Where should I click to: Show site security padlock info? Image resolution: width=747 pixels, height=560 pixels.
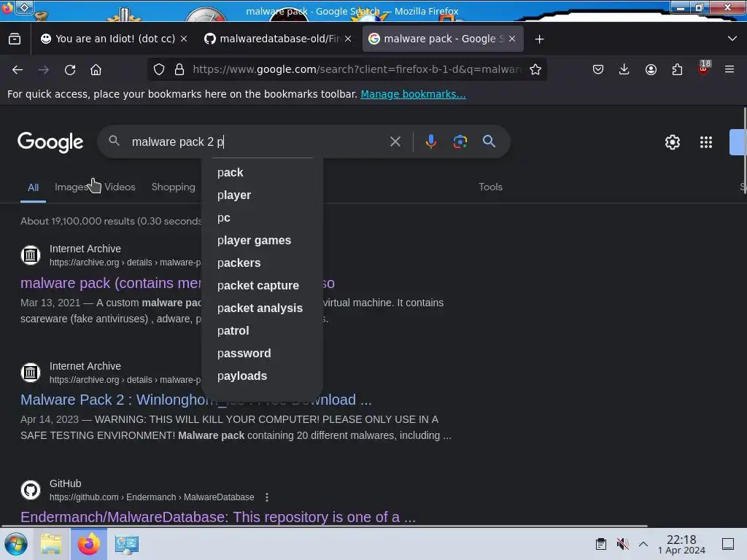point(179,69)
